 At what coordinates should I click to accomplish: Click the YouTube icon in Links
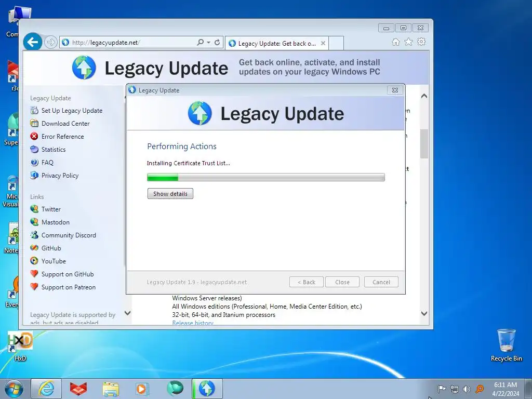[x=34, y=261]
